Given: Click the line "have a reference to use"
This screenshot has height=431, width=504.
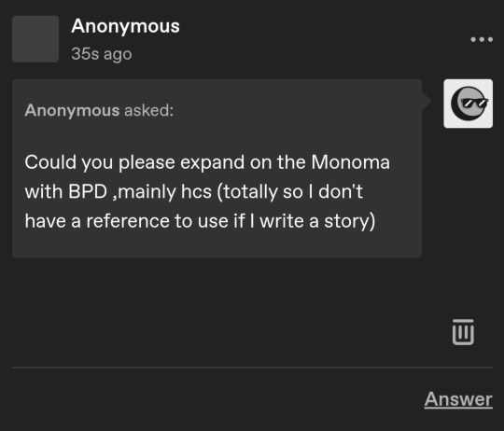Looking at the screenshot, I should 200,221.
